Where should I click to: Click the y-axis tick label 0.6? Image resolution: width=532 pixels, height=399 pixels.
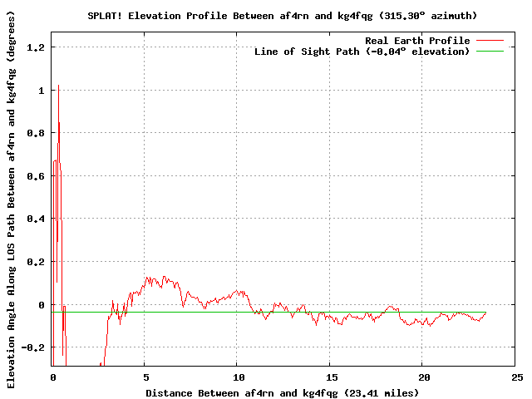click(36, 176)
